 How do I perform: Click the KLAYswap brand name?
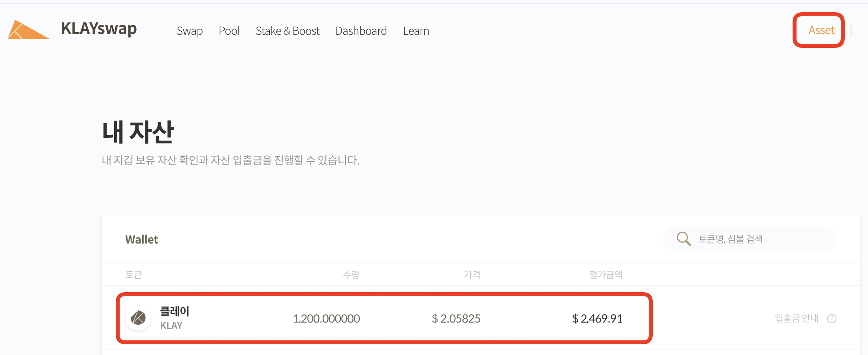coord(99,29)
